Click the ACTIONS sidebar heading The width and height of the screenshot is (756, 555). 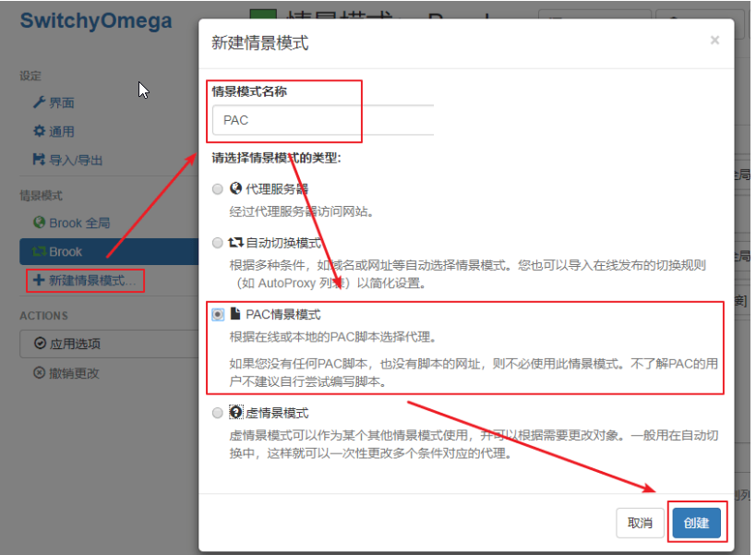point(44,316)
